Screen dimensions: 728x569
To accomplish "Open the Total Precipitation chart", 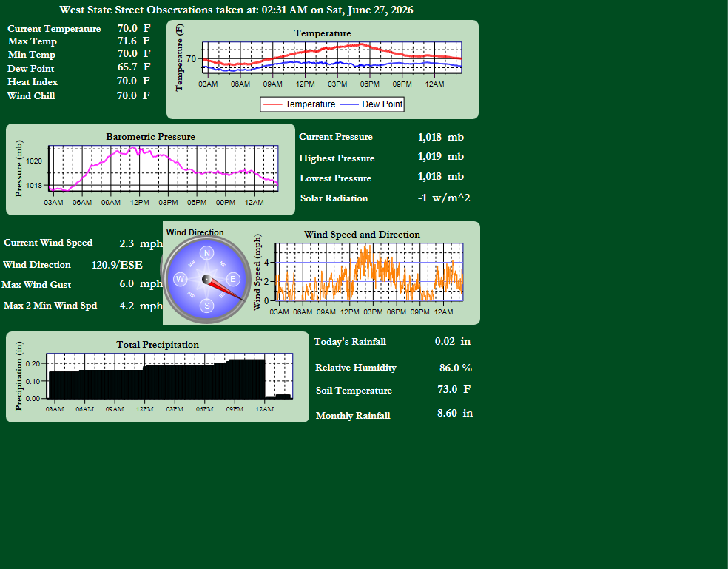I will click(x=158, y=377).
